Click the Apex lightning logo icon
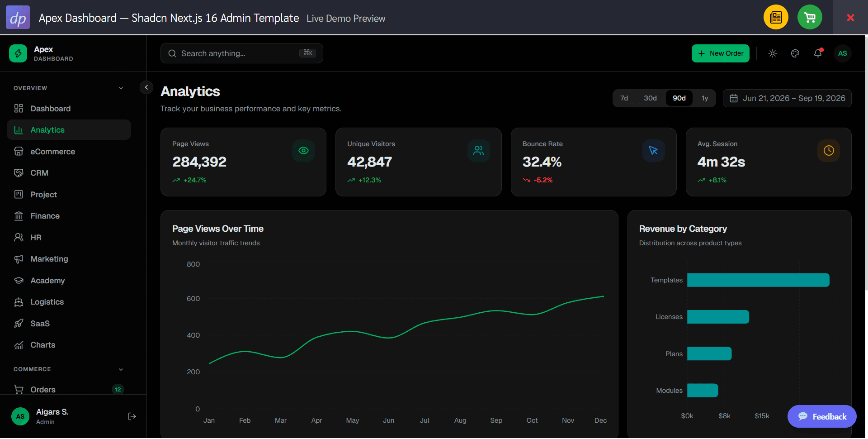868x439 pixels. [x=18, y=53]
